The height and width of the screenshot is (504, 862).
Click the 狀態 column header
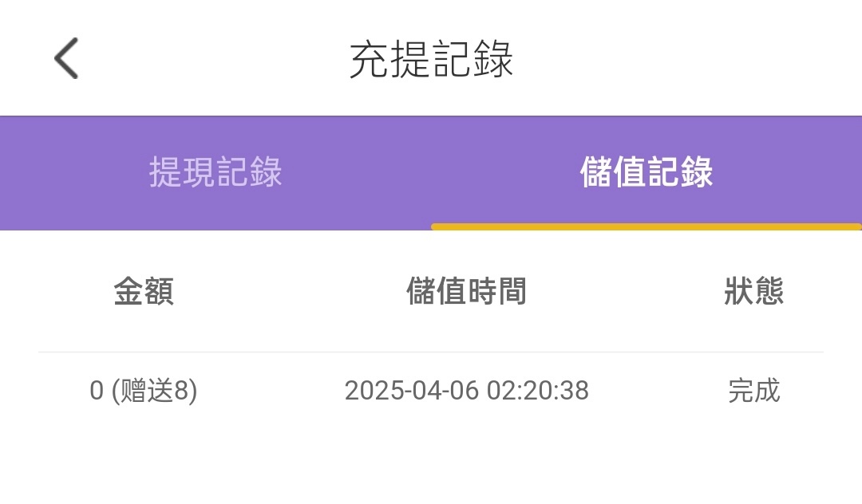(753, 292)
